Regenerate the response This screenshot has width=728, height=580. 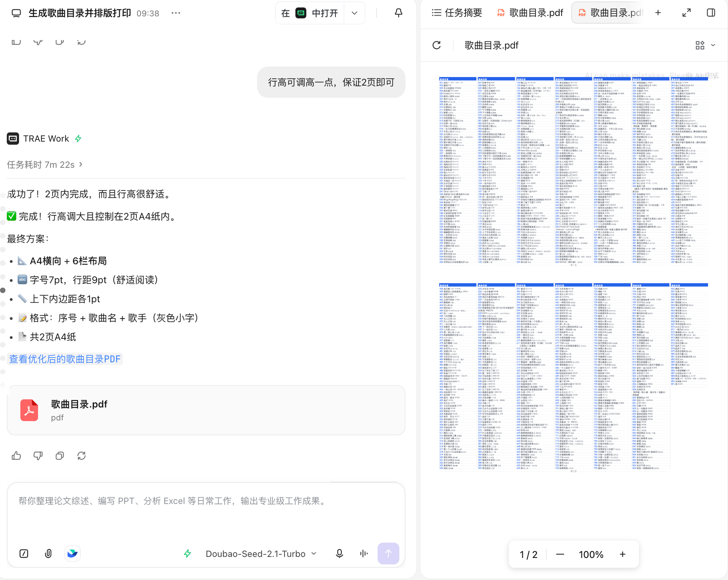click(x=82, y=456)
